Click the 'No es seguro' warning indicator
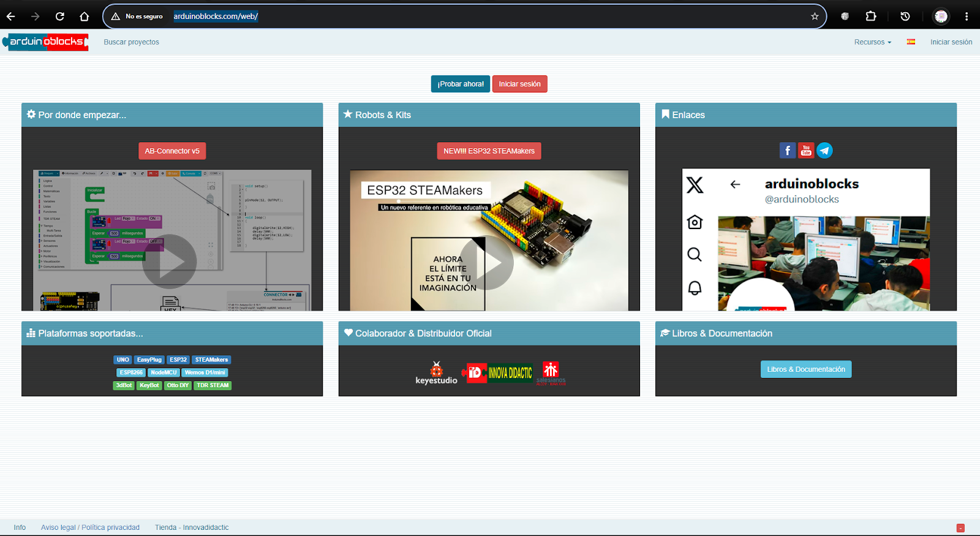 [137, 17]
